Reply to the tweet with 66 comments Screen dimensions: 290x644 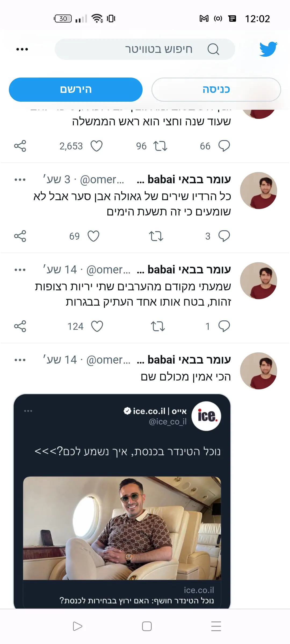pos(224,146)
